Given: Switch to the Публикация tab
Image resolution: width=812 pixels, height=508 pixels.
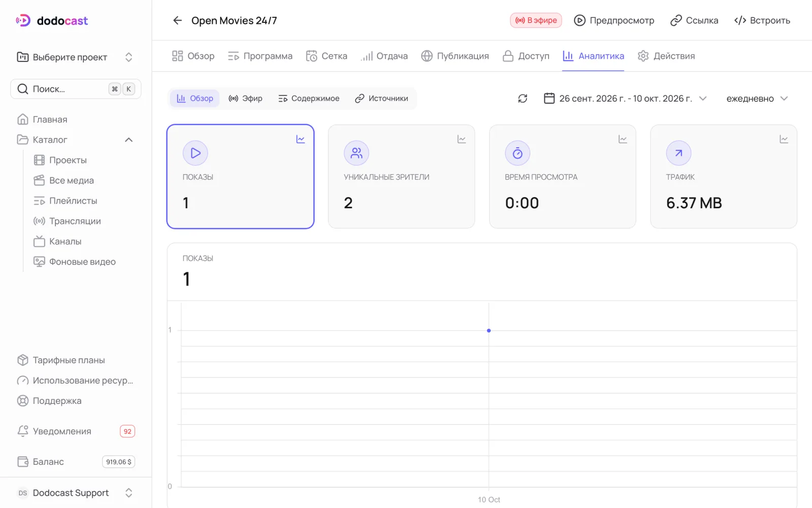Looking at the screenshot, I should click(455, 56).
